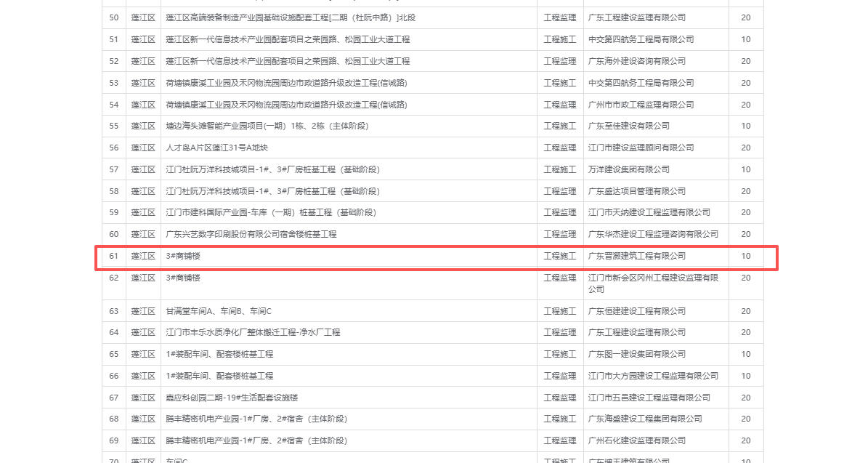
Task: Select 嘉应科创园二期-19#生活配套设施楼 project cell
Action: [x=232, y=398]
